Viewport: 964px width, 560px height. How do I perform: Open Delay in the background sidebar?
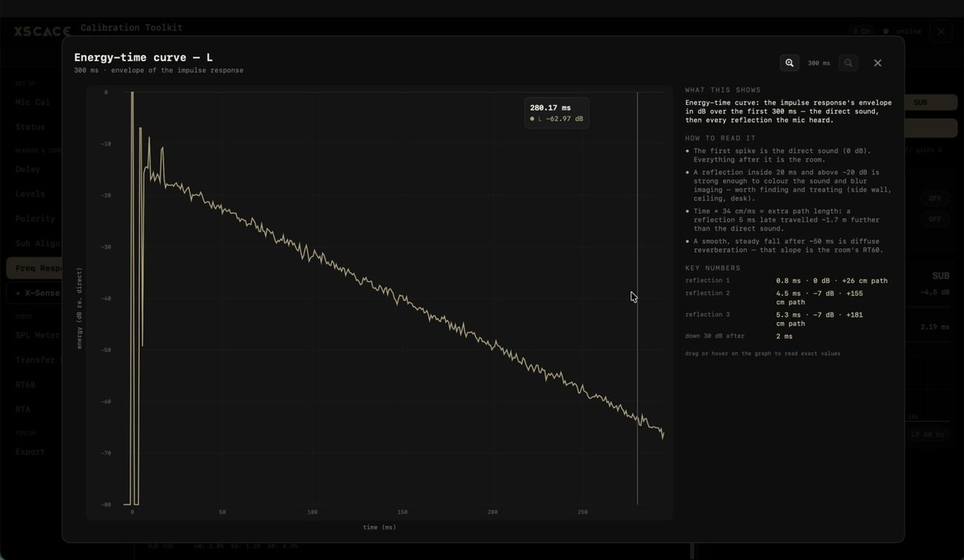28,170
